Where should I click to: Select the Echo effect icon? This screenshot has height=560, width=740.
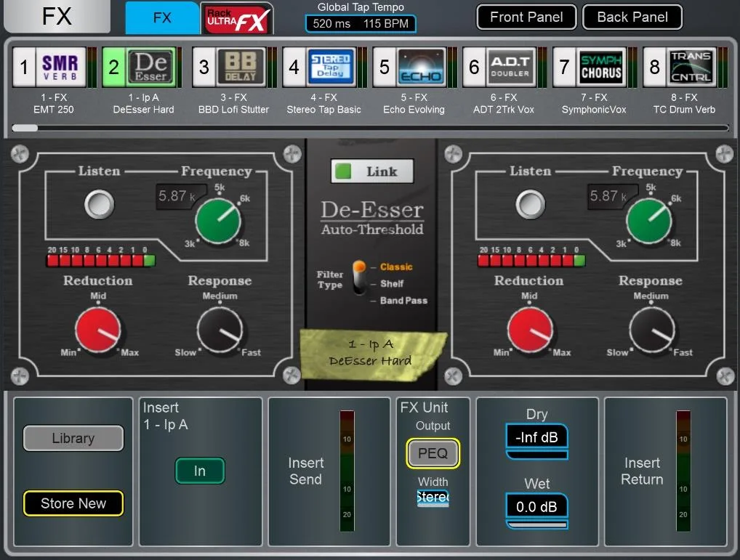point(422,67)
